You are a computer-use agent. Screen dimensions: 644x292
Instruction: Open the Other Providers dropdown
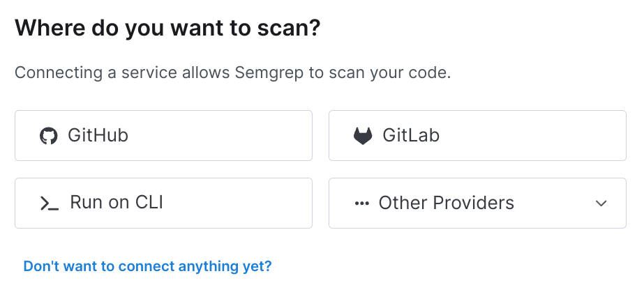pyautogui.click(x=477, y=203)
